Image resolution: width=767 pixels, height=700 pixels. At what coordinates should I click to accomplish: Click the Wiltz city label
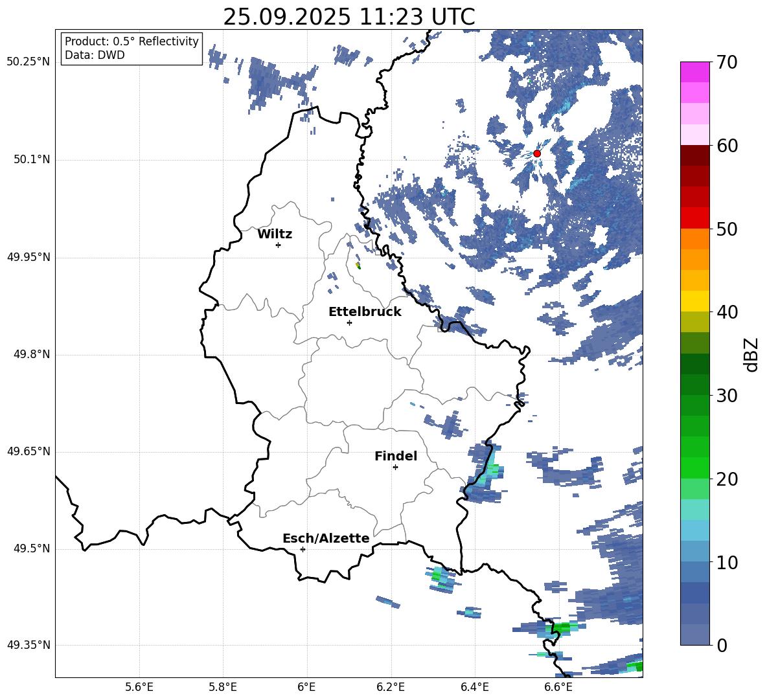click(275, 234)
